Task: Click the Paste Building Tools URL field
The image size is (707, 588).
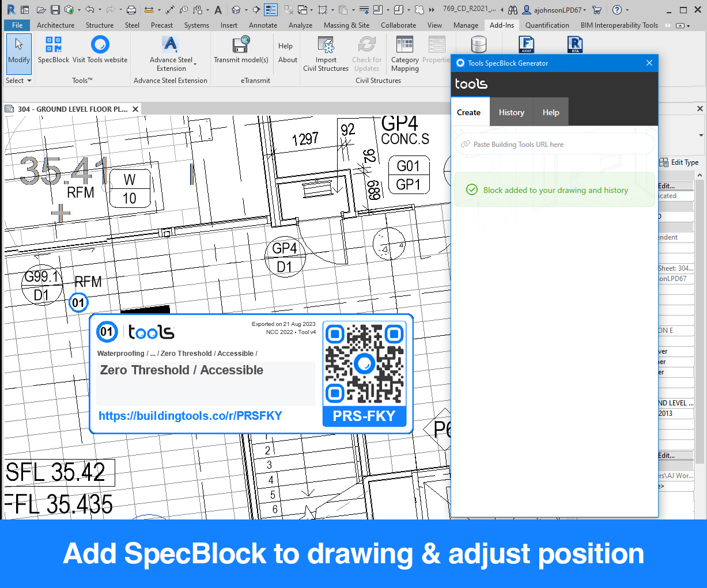Action: [554, 144]
